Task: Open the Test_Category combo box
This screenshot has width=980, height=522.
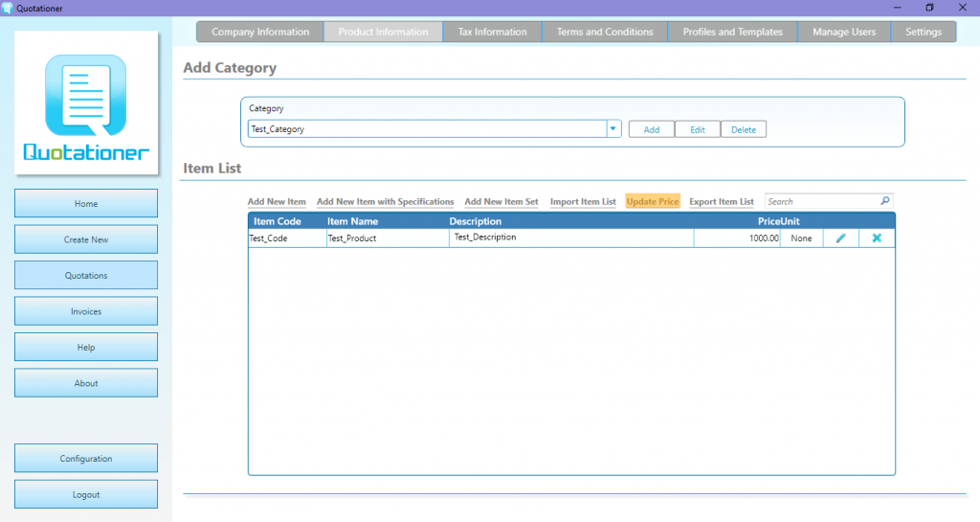Action: coord(434,128)
